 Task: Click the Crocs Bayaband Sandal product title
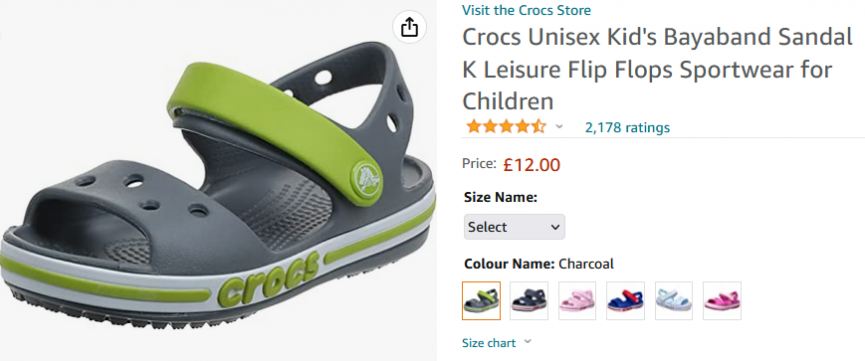(x=657, y=70)
